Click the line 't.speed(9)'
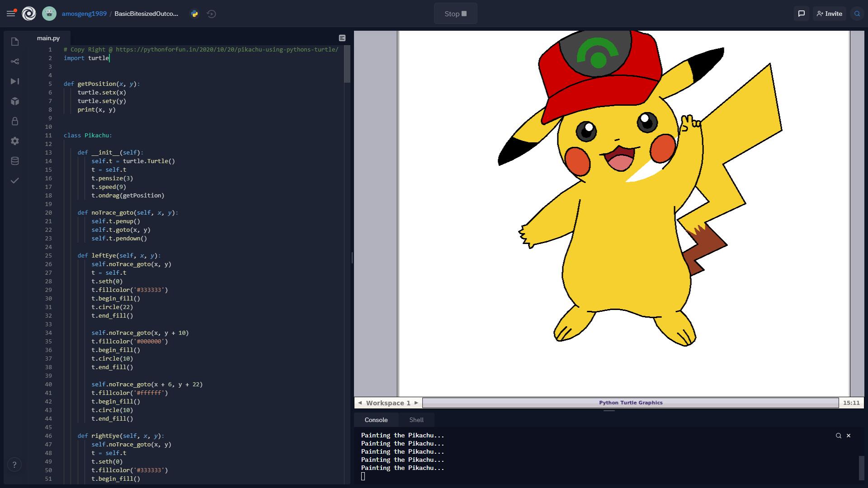Screen dimensions: 868x488 [x=108, y=187]
